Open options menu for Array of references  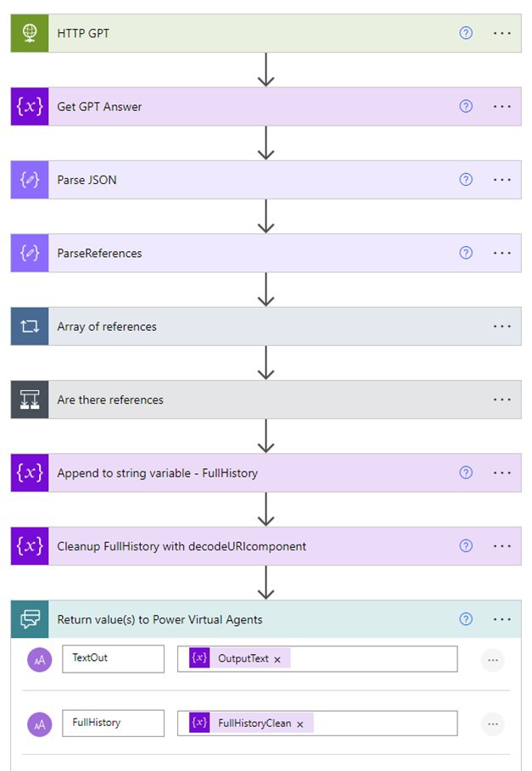502,327
